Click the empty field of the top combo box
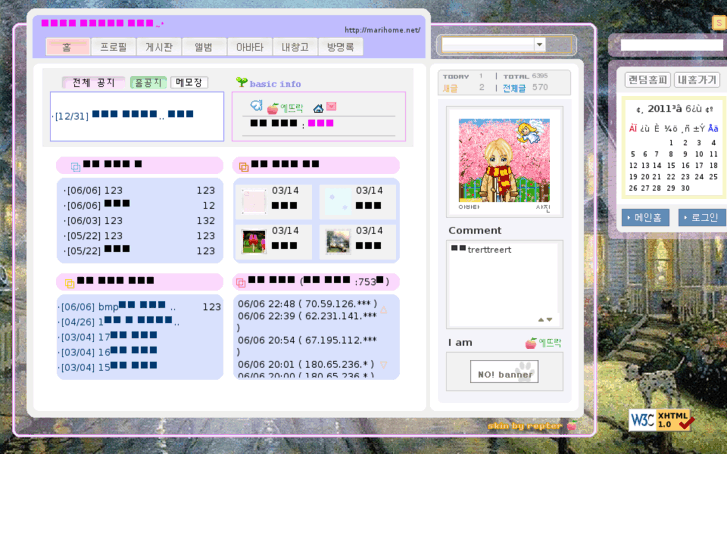Image resolution: width=727 pixels, height=545 pixels. pyautogui.click(x=488, y=45)
